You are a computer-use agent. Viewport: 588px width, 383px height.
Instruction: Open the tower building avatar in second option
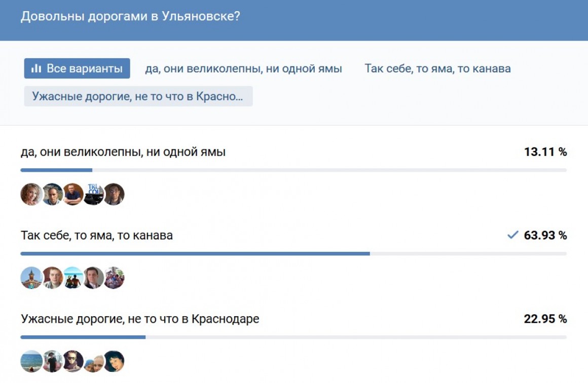coord(31,278)
